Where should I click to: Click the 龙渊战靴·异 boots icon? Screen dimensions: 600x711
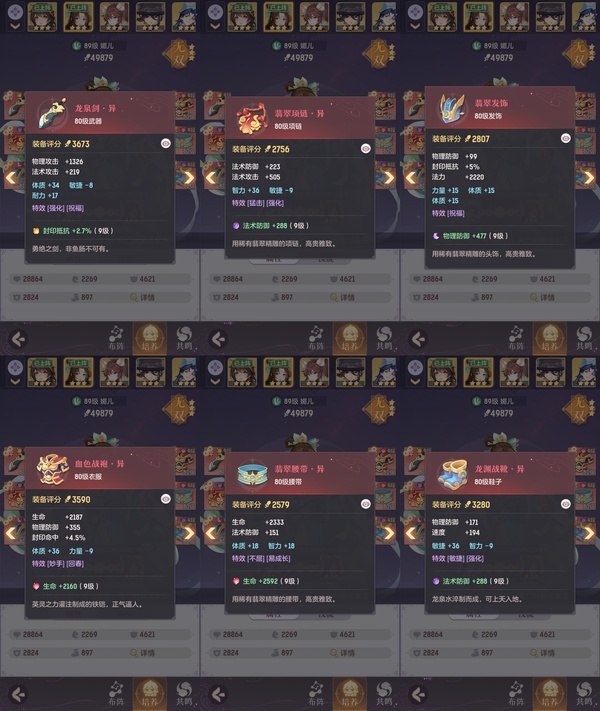pos(453,474)
